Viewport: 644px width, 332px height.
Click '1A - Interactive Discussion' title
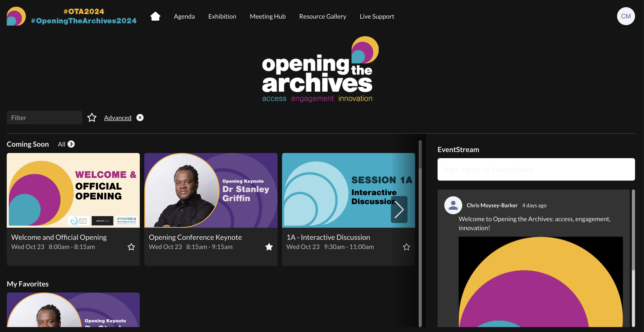(328, 237)
